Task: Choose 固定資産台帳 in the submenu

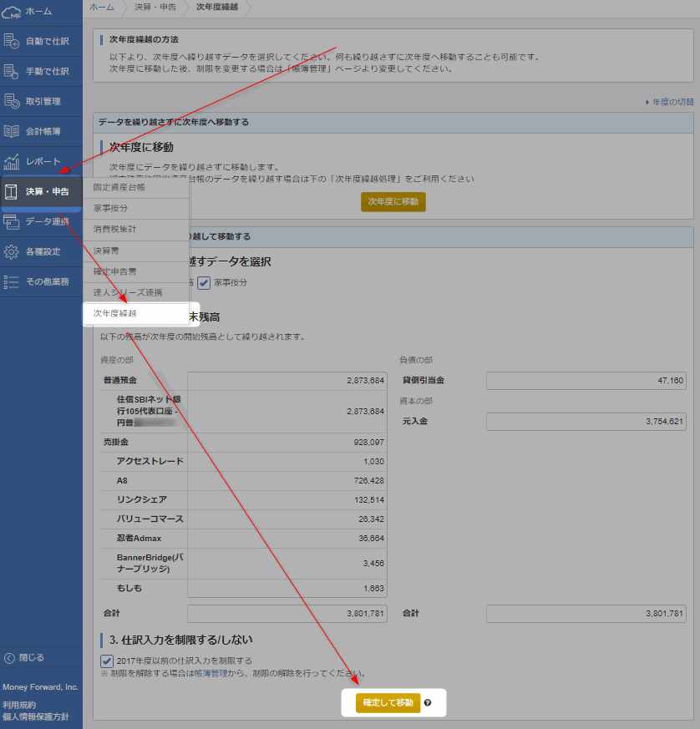Action: click(x=119, y=187)
